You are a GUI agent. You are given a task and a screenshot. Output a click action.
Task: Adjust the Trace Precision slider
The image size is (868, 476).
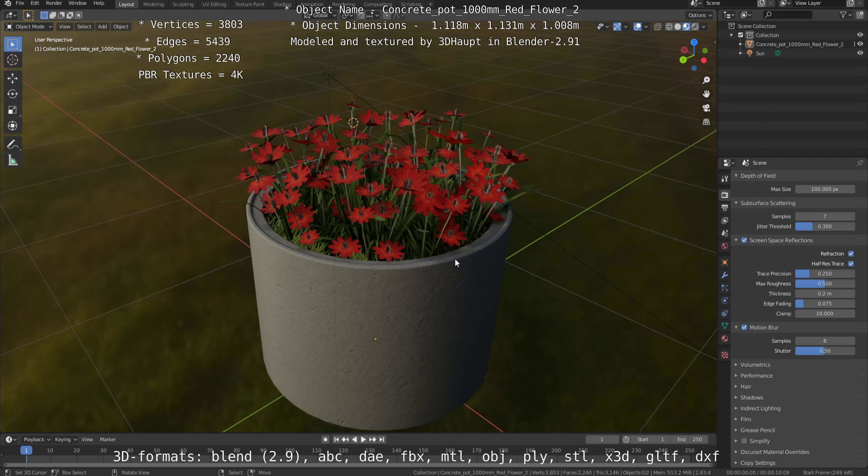pos(825,274)
